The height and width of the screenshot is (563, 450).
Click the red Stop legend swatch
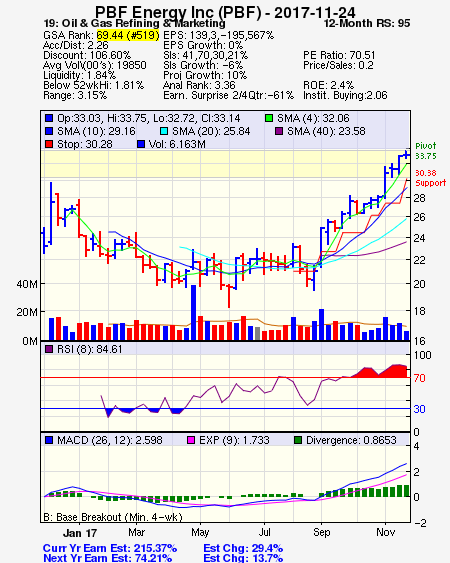coord(49,144)
